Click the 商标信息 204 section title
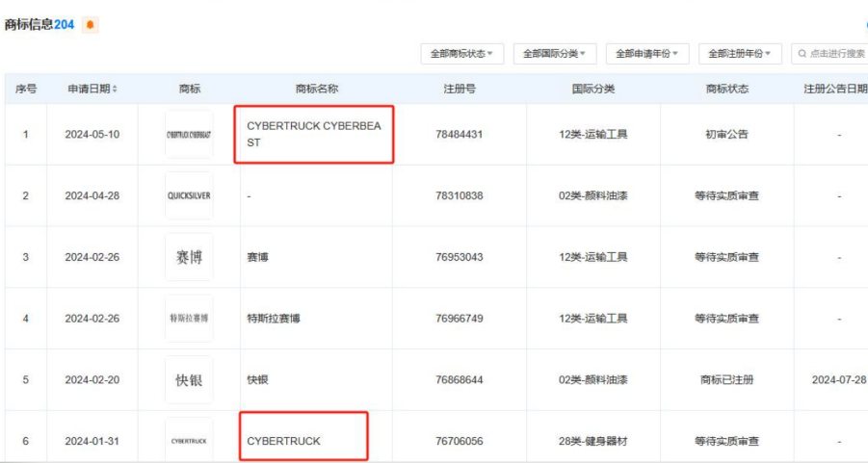868x463 pixels. [39, 24]
